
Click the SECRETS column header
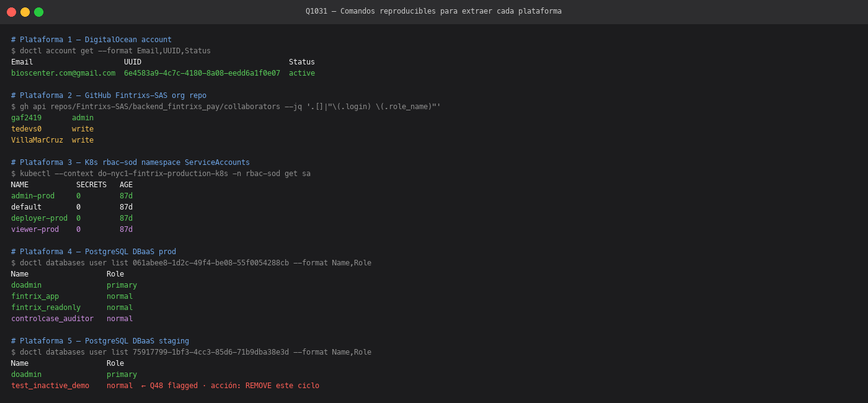pos(91,185)
